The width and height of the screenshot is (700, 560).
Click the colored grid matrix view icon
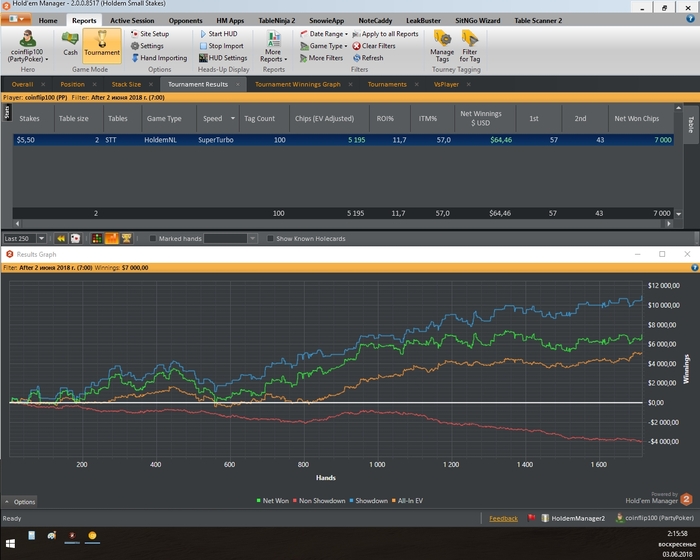97,238
